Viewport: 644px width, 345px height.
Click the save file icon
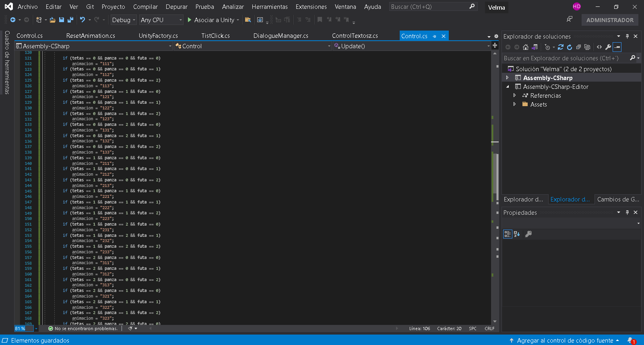click(62, 20)
